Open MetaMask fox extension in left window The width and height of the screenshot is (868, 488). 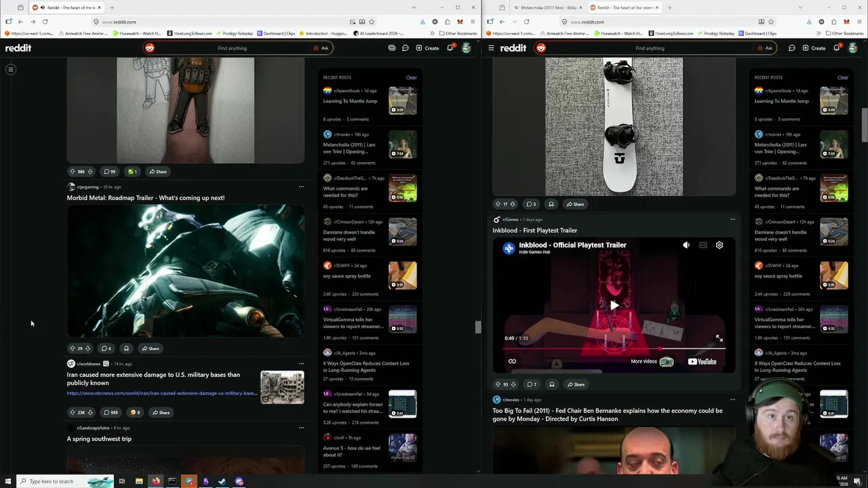(460, 22)
